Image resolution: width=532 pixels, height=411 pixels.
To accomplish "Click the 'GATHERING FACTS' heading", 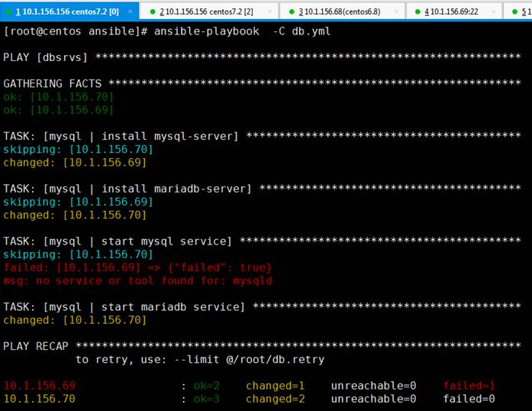I will click(52, 83).
